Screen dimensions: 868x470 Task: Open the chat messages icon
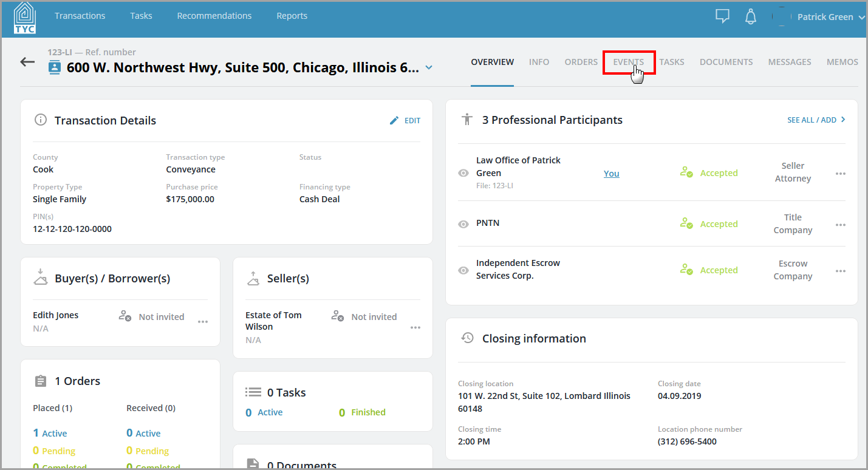722,16
